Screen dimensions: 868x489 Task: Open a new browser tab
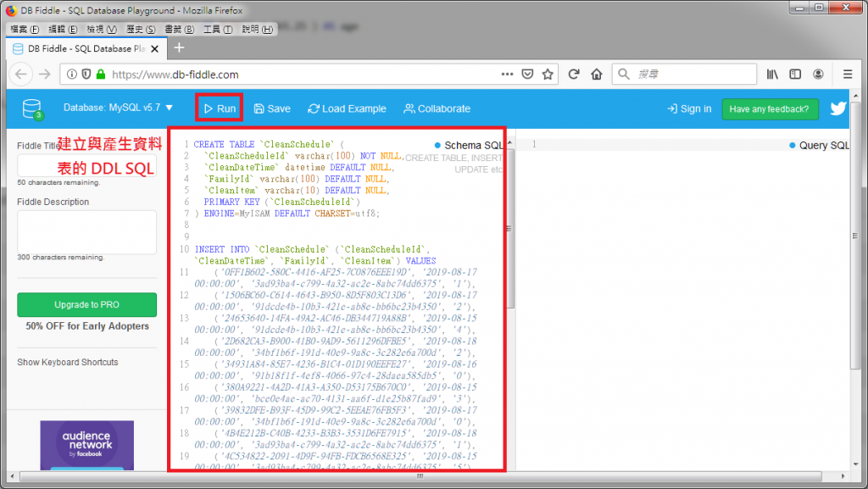coord(179,48)
